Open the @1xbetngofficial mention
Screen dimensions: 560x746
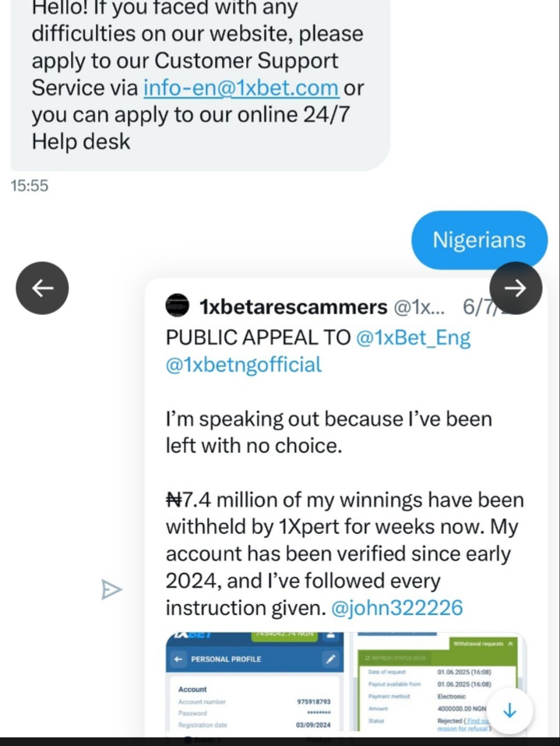(x=243, y=365)
